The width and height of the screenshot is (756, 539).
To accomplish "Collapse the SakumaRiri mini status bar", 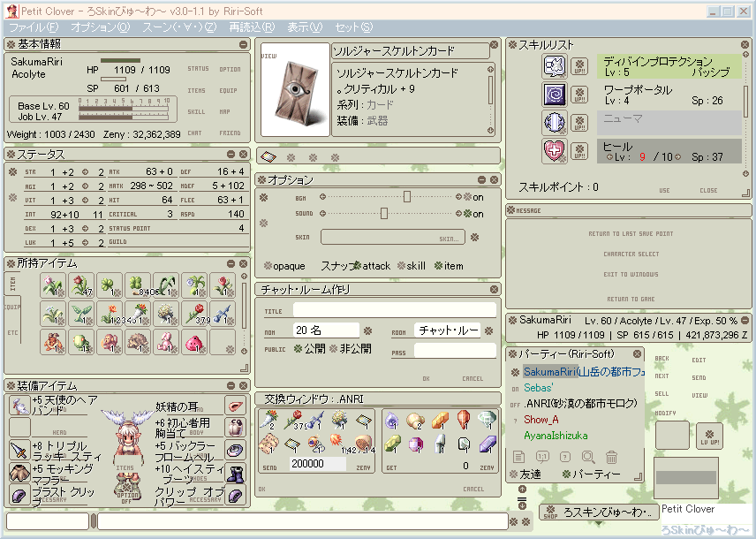I will tap(745, 320).
